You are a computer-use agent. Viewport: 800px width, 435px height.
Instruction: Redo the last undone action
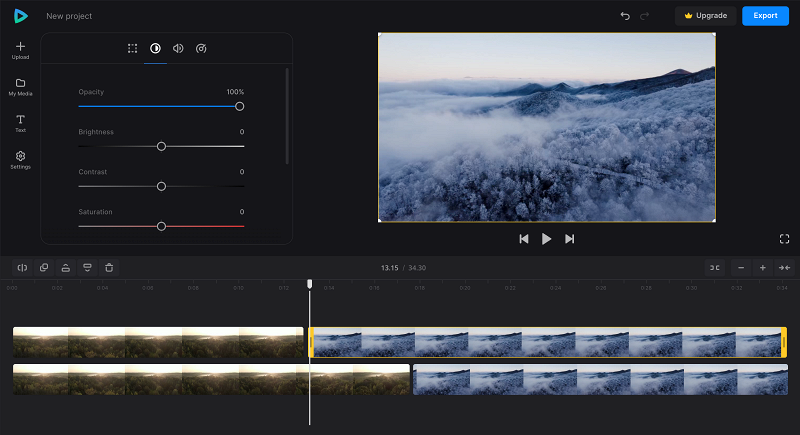pyautogui.click(x=645, y=16)
